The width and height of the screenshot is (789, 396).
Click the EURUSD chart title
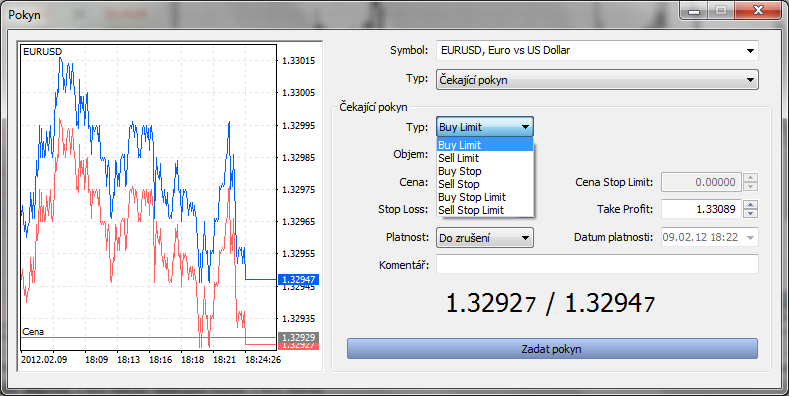pyautogui.click(x=42, y=51)
